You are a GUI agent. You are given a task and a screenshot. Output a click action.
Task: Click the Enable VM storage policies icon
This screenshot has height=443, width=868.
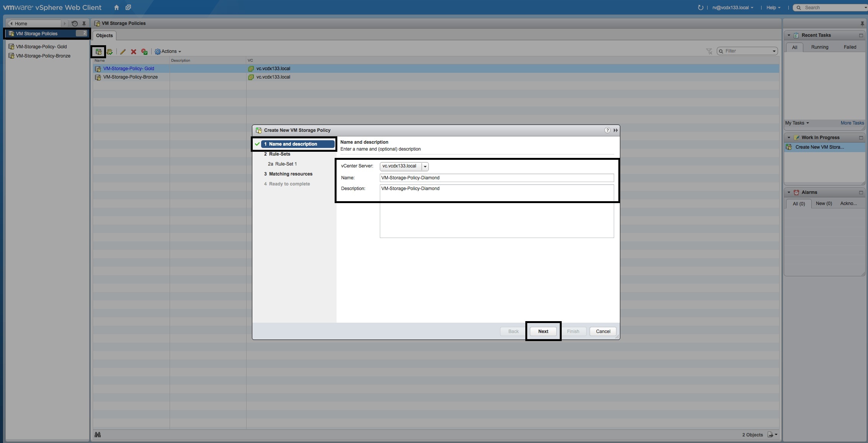[x=110, y=52]
